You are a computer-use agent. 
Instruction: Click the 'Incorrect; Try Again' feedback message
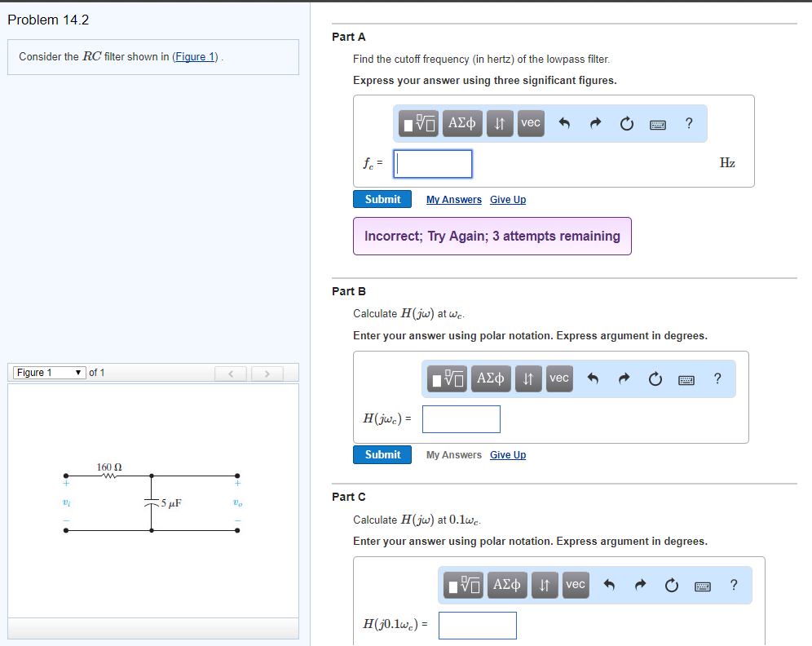point(492,237)
